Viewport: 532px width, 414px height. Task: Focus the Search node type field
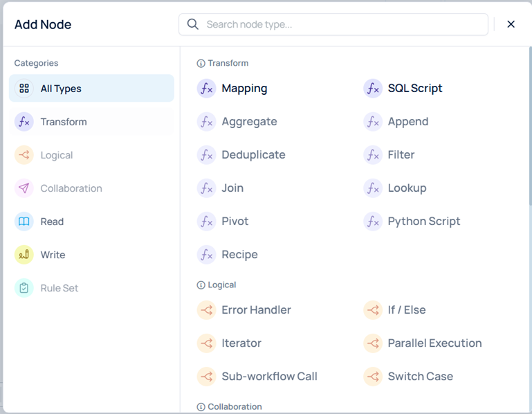[x=339, y=24]
